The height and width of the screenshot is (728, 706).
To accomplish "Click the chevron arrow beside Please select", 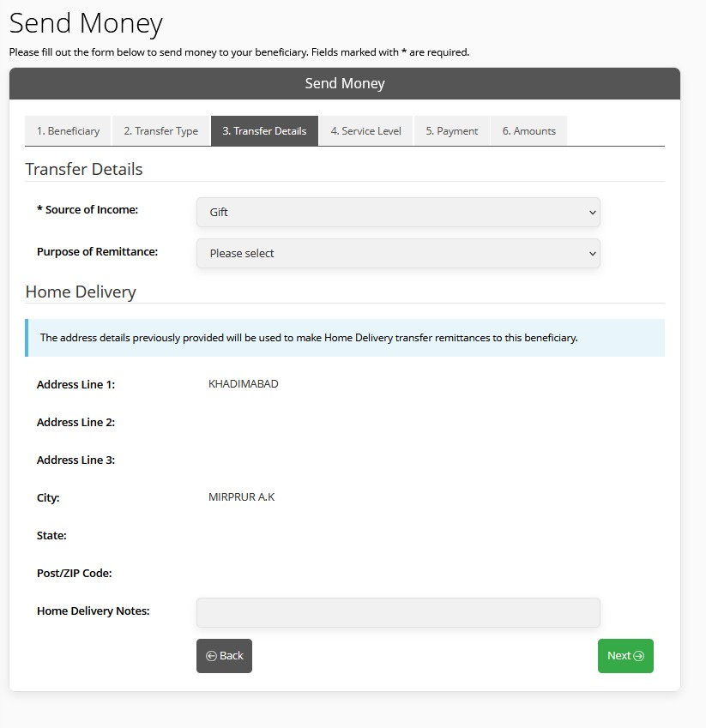I will point(592,254).
